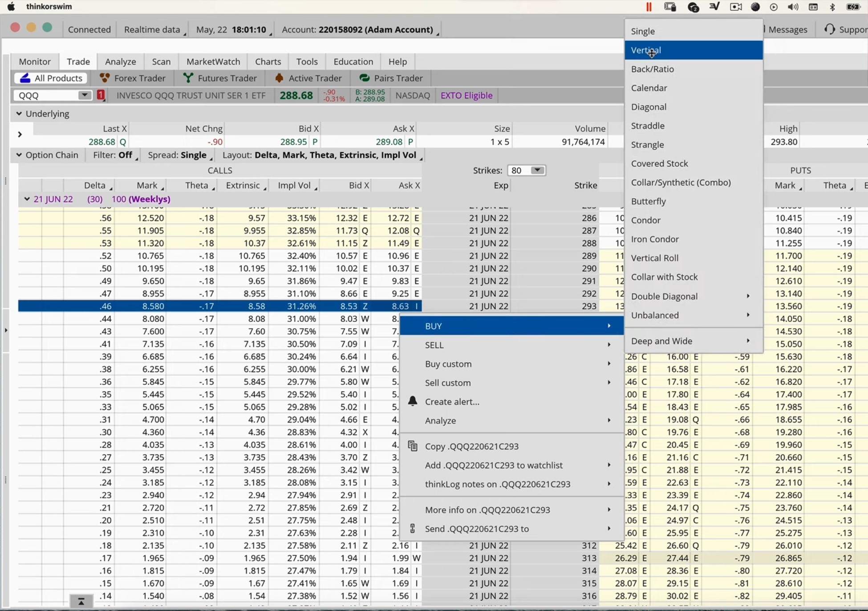Click the bell icon next to Create alert
The image size is (868, 611).
pyautogui.click(x=413, y=401)
